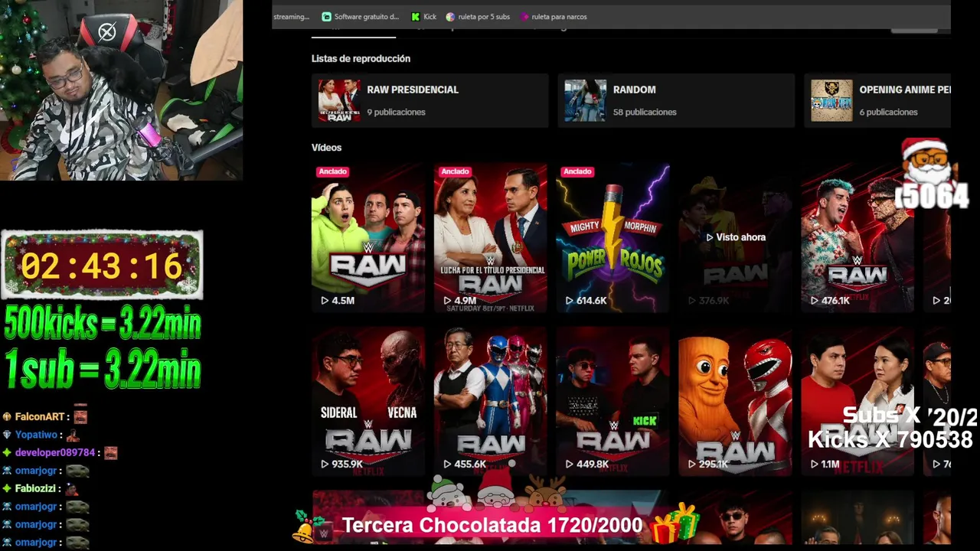Open the RANDOM playlist card
Viewport: 980px width, 551px height.
(x=676, y=100)
